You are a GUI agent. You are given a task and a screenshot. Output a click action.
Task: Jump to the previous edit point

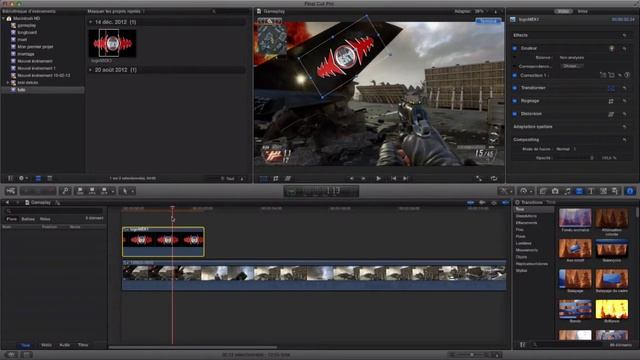[x=393, y=178]
